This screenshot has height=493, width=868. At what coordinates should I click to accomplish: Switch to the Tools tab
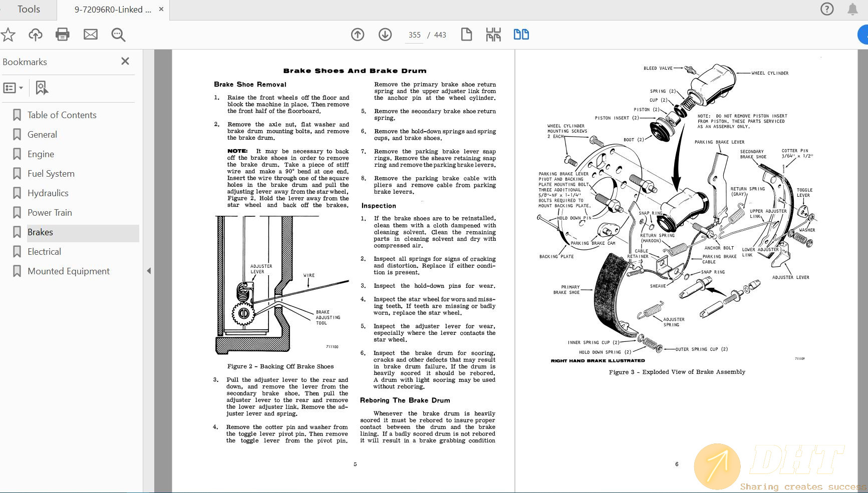pos(28,9)
